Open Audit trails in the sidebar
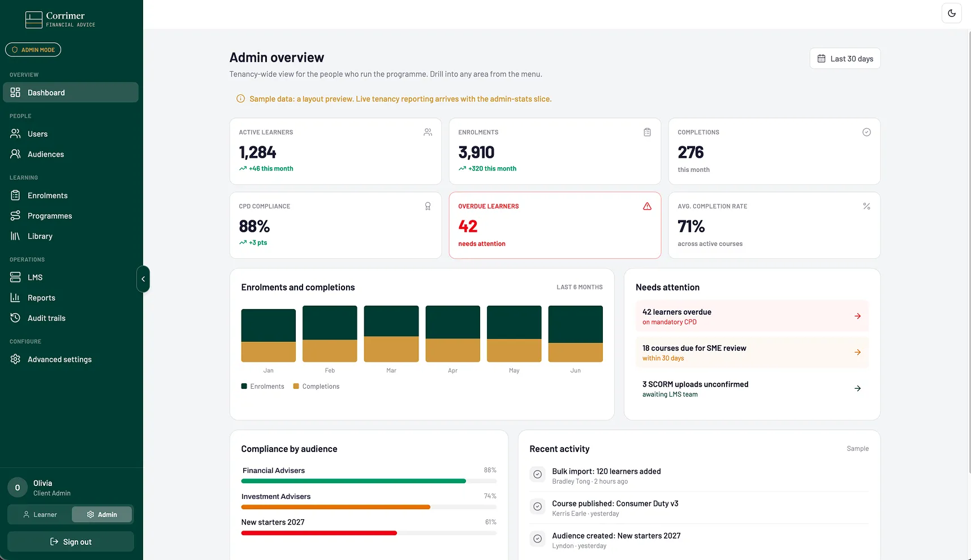971x560 pixels. pyautogui.click(x=71, y=318)
